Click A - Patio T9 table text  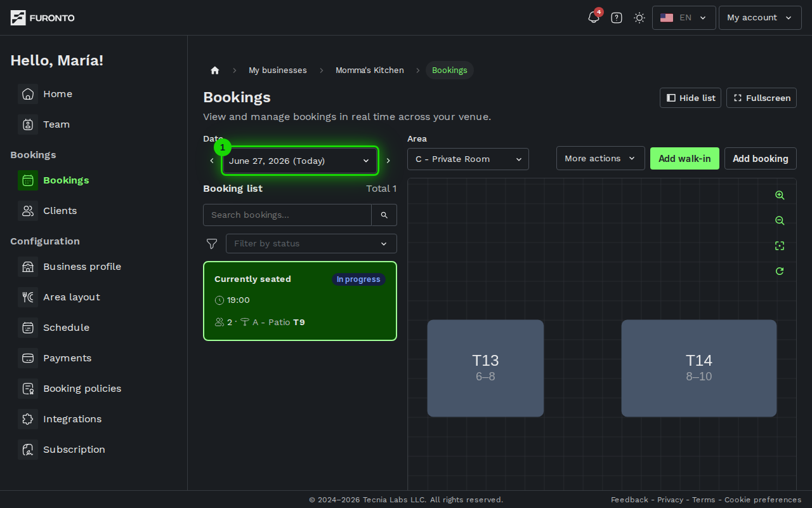278,323
